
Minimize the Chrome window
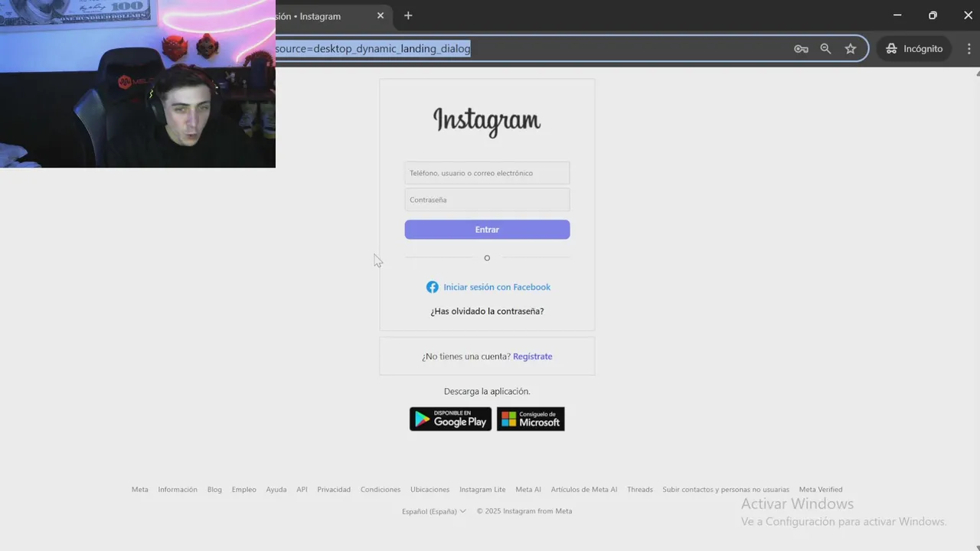coord(897,15)
